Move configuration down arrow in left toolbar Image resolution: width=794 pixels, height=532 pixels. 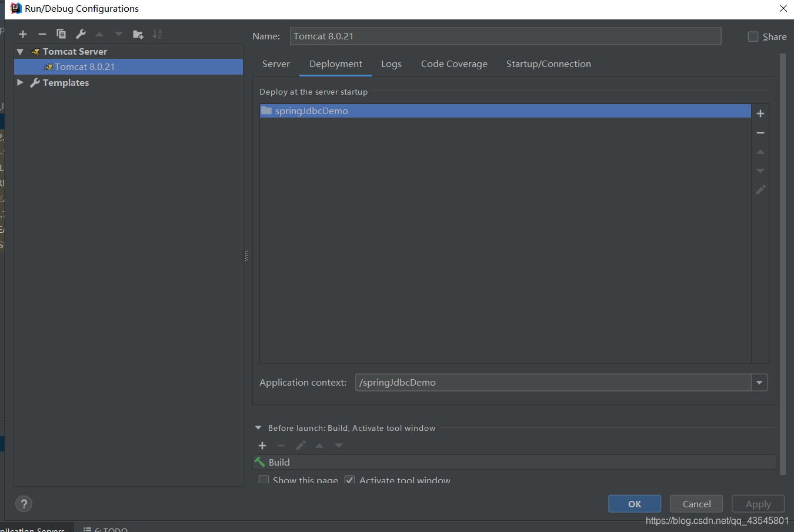[x=119, y=34]
